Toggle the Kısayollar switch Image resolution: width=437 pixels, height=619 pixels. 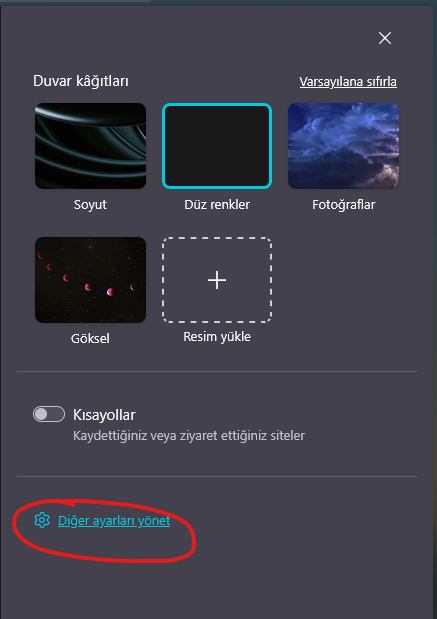(x=49, y=414)
